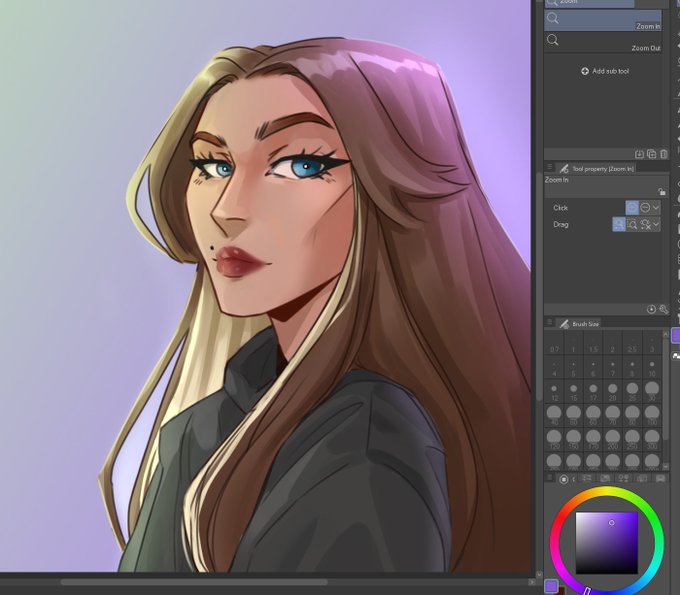Choose the first Drag mode option

[x=619, y=224]
